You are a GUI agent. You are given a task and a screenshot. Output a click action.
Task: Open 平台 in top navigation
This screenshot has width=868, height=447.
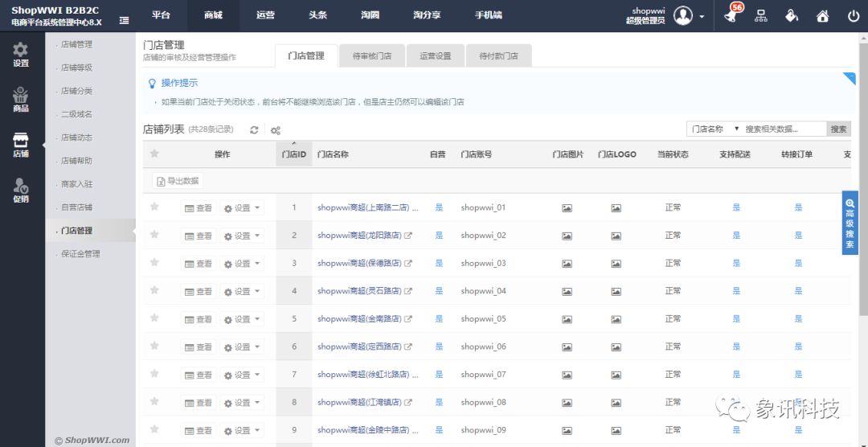161,15
